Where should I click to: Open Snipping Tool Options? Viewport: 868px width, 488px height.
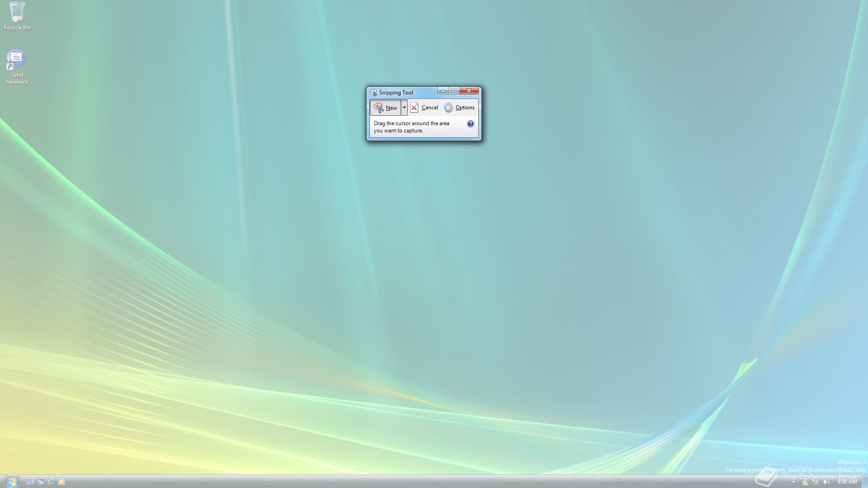point(459,108)
